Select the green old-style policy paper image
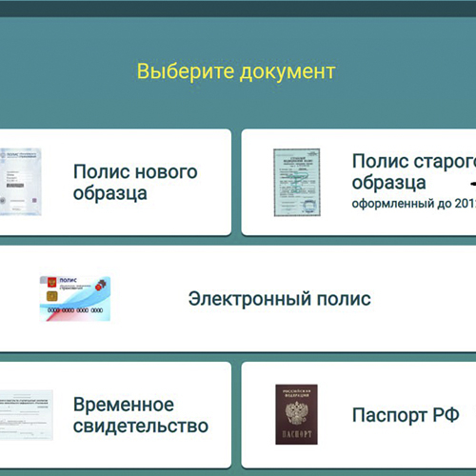 pos(297,183)
